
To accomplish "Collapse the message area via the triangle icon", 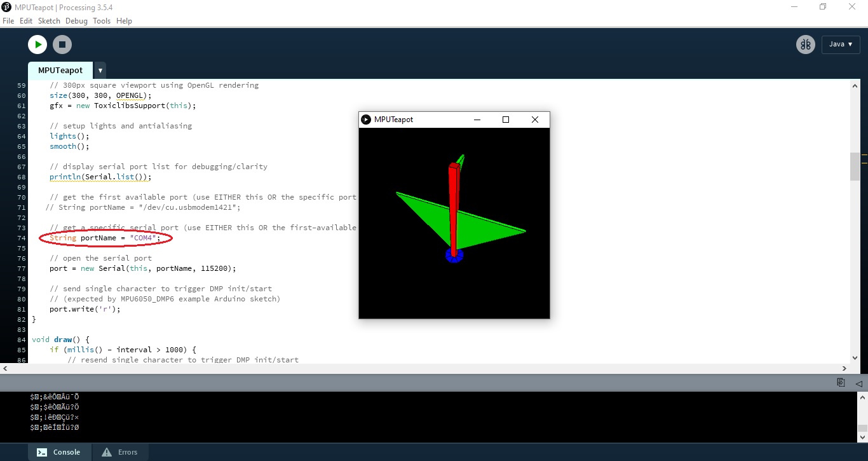I will (858, 382).
